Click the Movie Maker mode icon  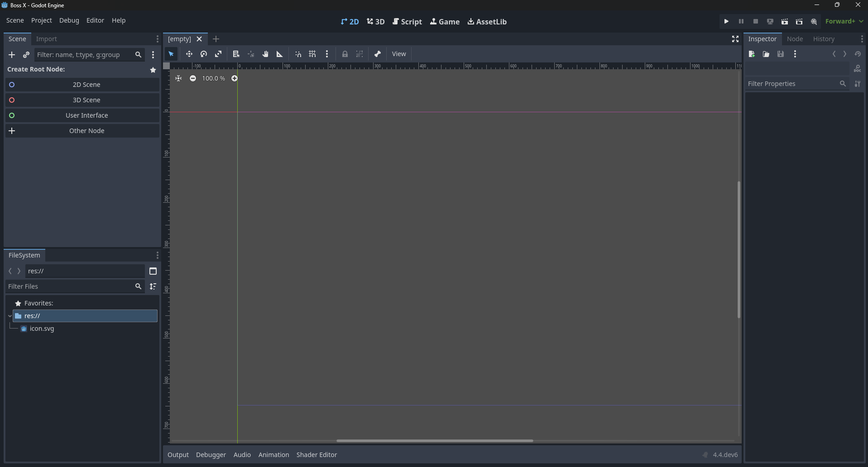pos(814,21)
